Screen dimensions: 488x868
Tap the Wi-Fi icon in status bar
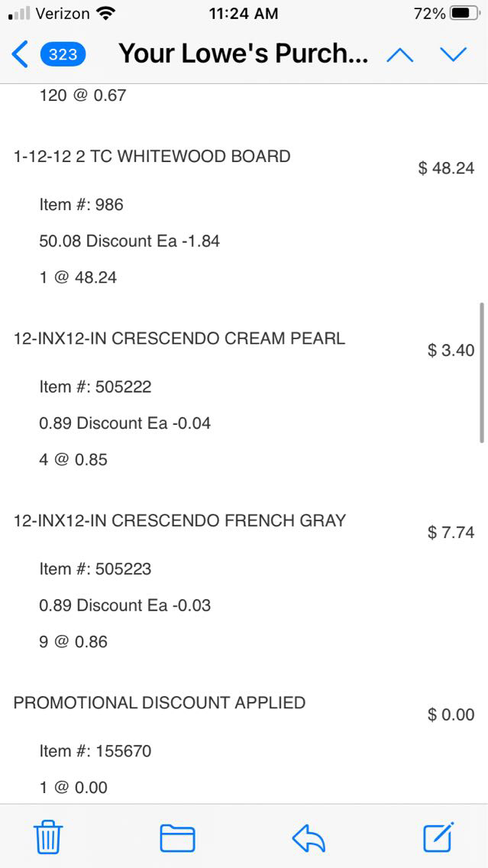(x=105, y=14)
